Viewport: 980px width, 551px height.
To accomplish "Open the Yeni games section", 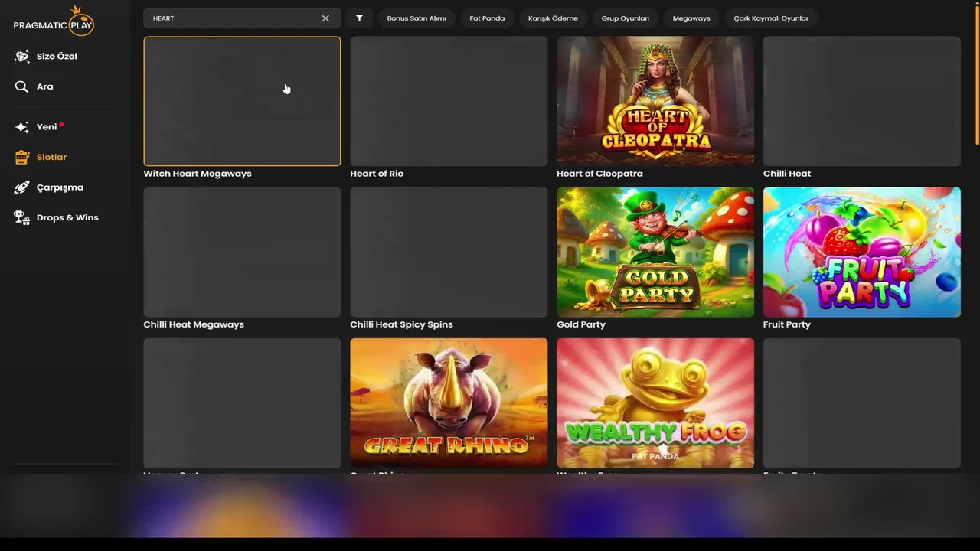I will (47, 126).
